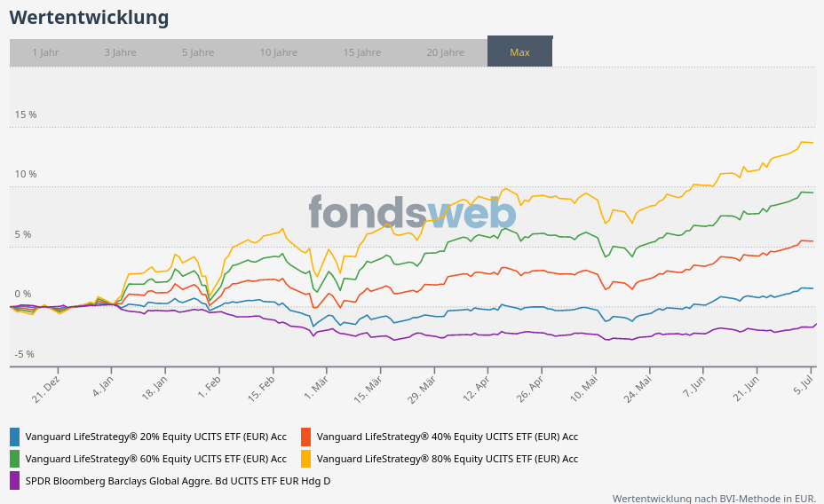Click the 26. Apr axis date label
The width and height of the screenshot is (824, 504).
[530, 389]
